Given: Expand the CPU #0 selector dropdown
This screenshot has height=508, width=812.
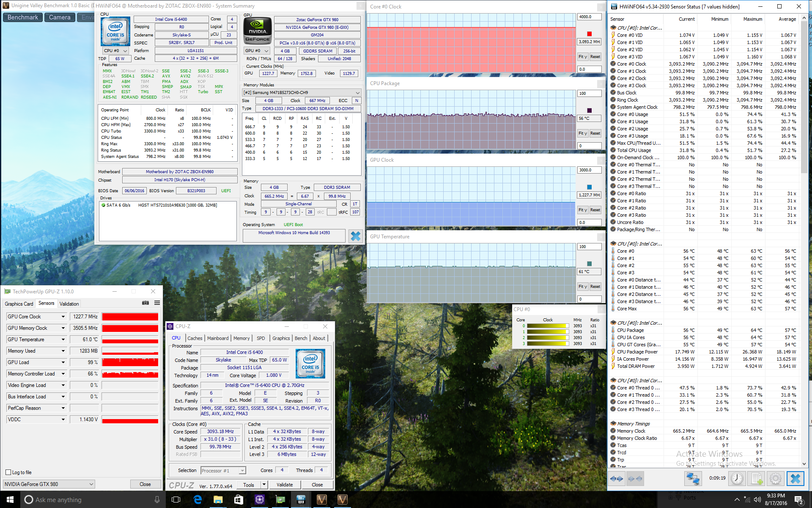Looking at the screenshot, I should [x=115, y=50].
